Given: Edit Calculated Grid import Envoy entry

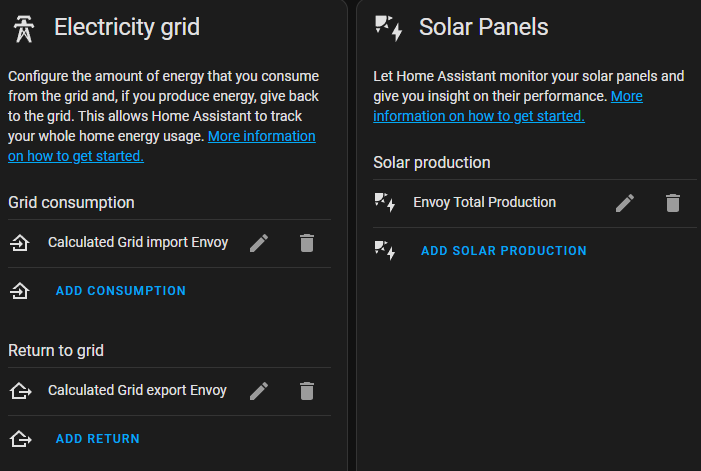Looking at the screenshot, I should tap(259, 243).
